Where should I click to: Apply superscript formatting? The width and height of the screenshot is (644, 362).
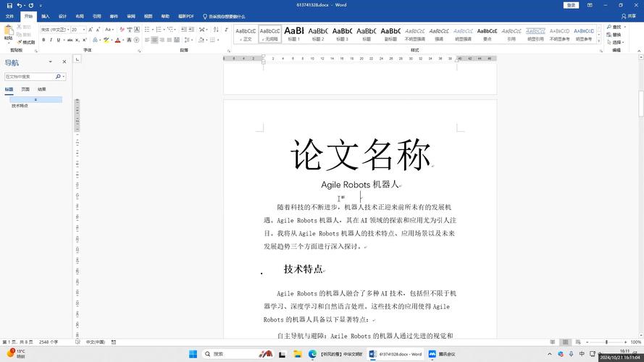[x=85, y=40]
